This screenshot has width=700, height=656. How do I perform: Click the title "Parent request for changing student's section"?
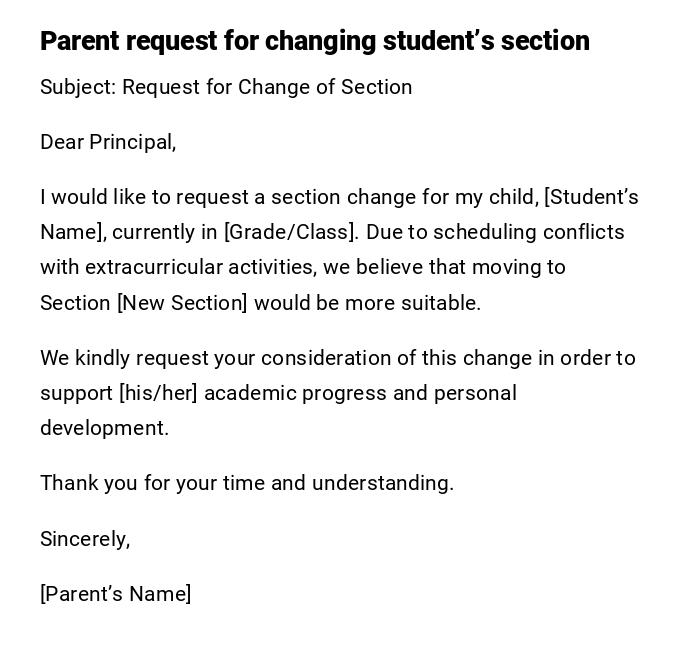tap(314, 41)
